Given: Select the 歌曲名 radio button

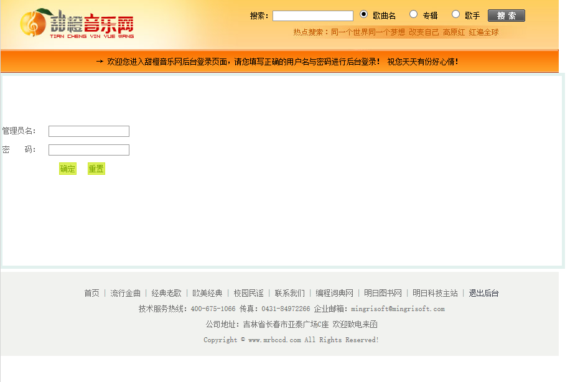Looking at the screenshot, I should click(x=364, y=14).
